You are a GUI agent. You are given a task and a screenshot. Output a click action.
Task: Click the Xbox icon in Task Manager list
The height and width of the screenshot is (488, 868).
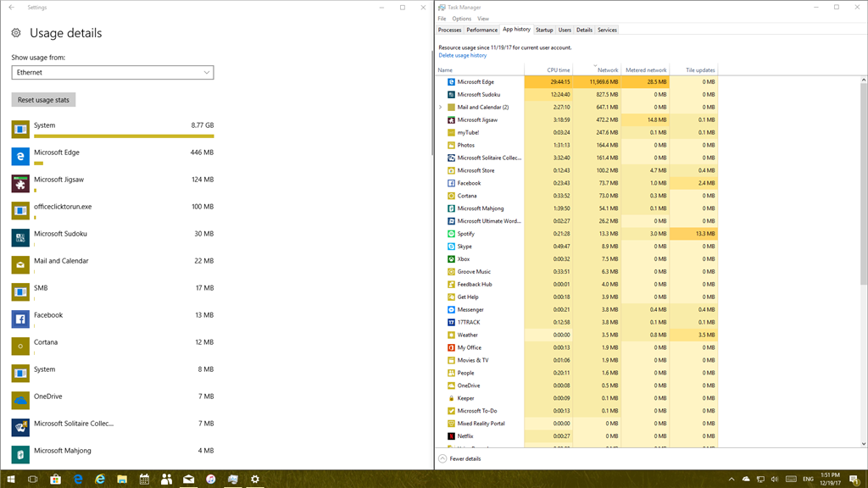click(x=451, y=259)
